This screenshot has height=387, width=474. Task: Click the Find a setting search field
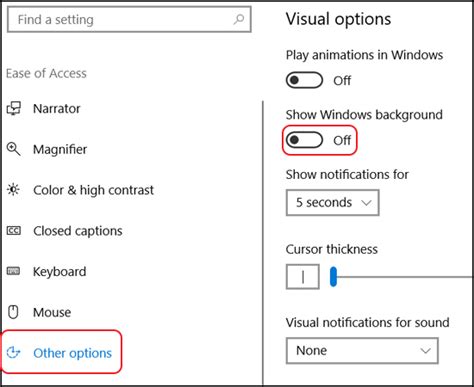tap(129, 19)
